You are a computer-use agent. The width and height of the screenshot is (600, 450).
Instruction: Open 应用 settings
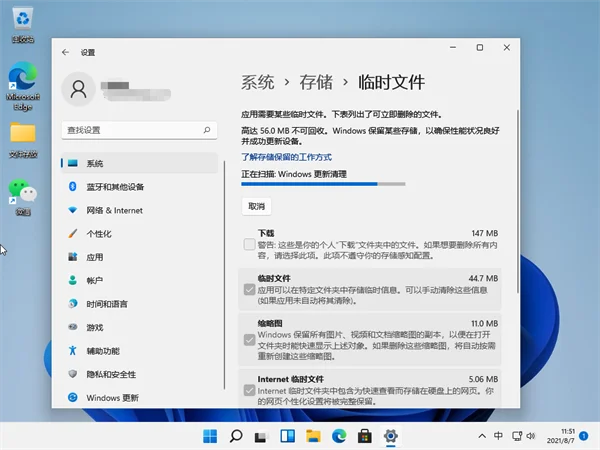pyautogui.click(x=139, y=257)
